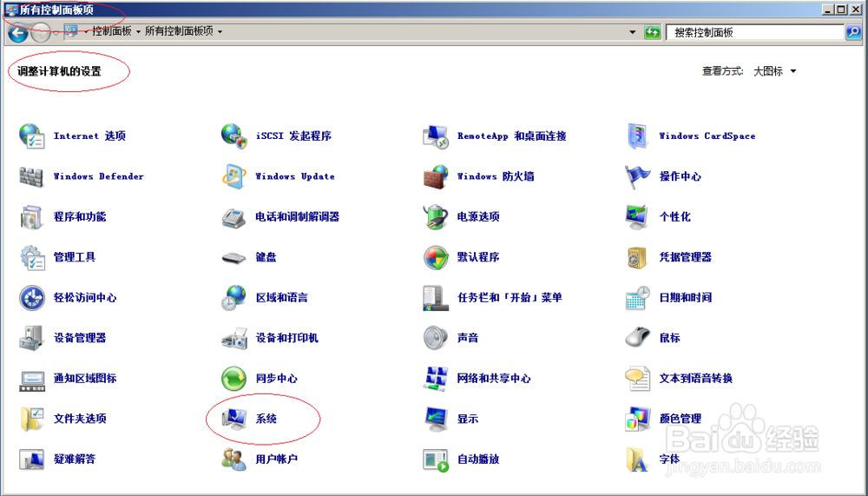Click the grey Forward navigation button
868x496 pixels.
pos(41,33)
